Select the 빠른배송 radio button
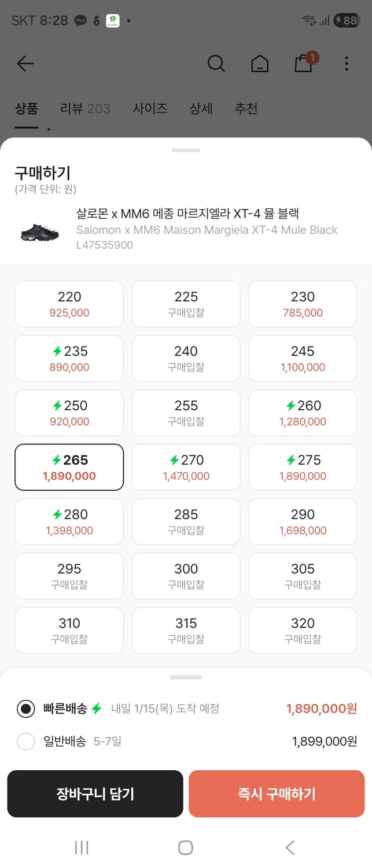The image size is (372, 868). [x=26, y=709]
